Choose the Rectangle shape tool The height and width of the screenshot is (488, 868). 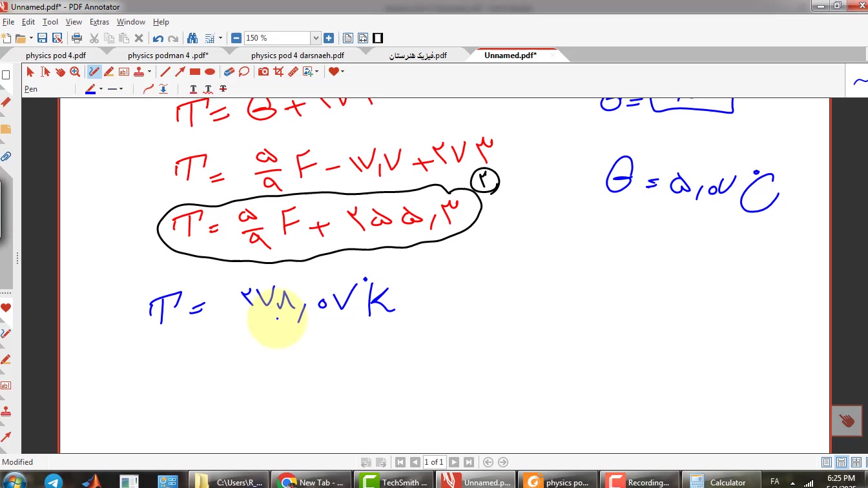pyautogui.click(x=195, y=72)
